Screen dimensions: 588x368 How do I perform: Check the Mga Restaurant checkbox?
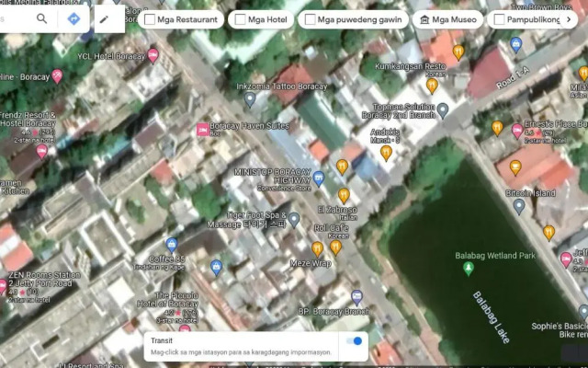point(150,19)
